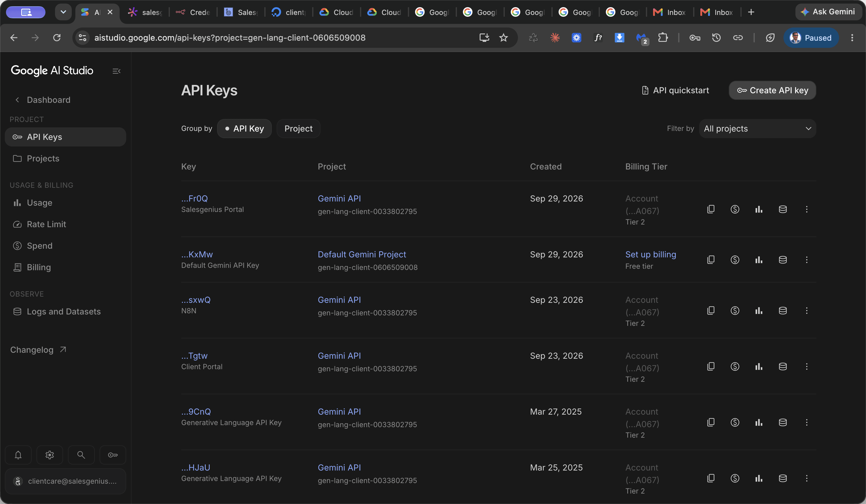Open the ...Fr0Q key details
This screenshot has height=504, width=866.
pos(194,198)
